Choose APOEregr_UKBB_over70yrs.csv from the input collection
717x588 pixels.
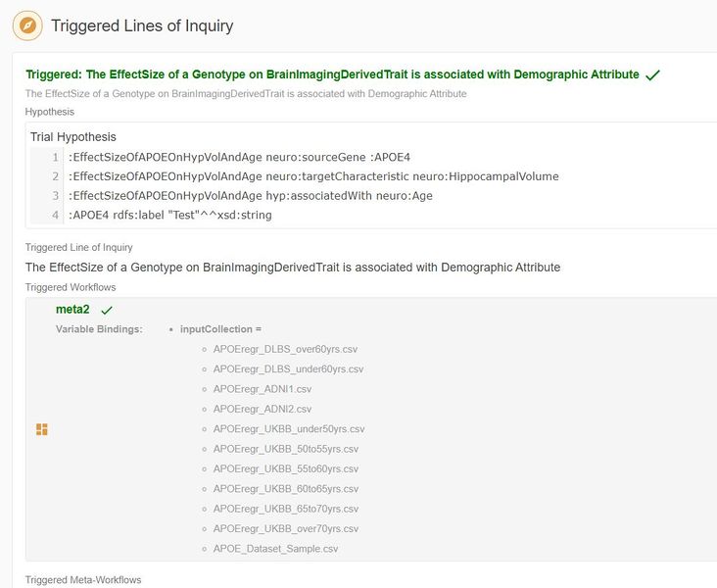(x=285, y=529)
